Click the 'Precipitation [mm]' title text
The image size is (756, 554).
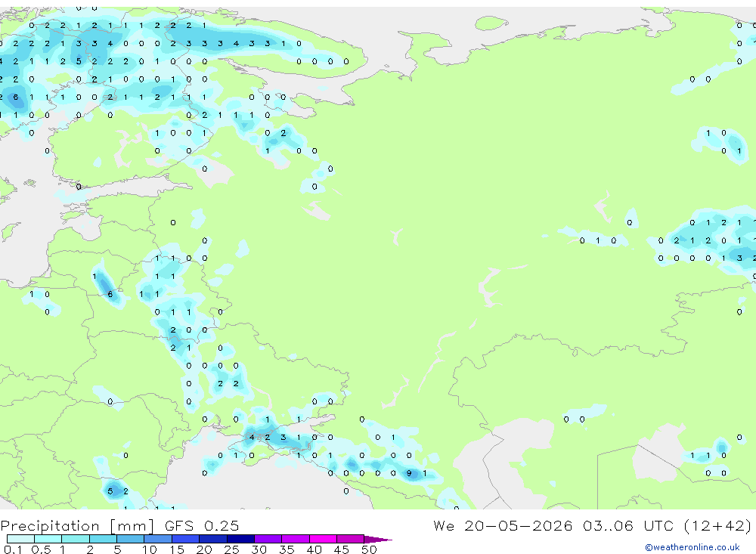pyautogui.click(x=77, y=526)
